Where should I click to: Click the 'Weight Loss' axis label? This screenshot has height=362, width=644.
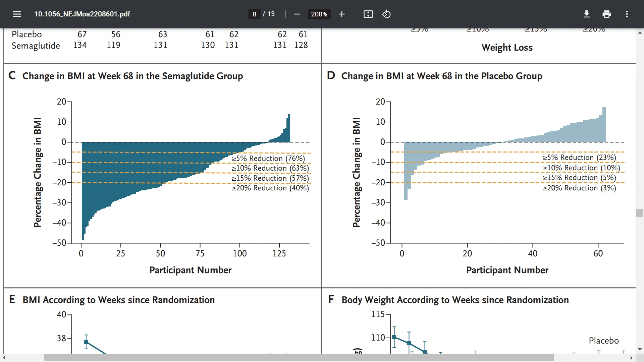point(507,48)
